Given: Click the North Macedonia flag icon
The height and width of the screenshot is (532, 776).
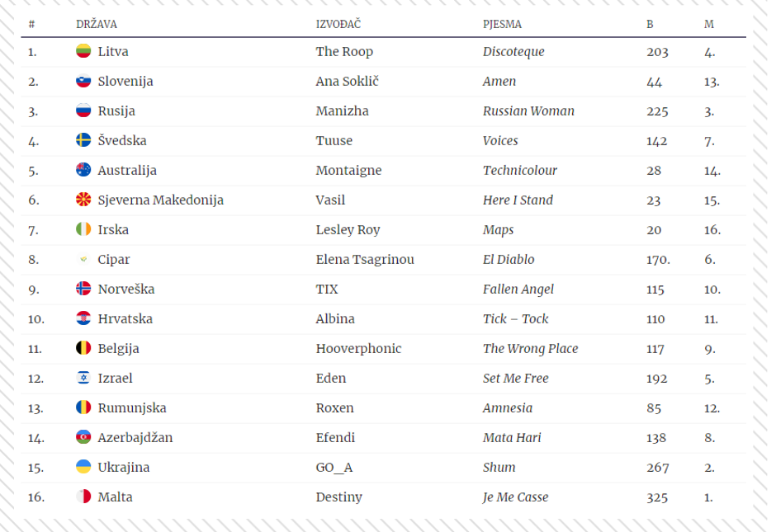Looking at the screenshot, I should coord(83,200).
